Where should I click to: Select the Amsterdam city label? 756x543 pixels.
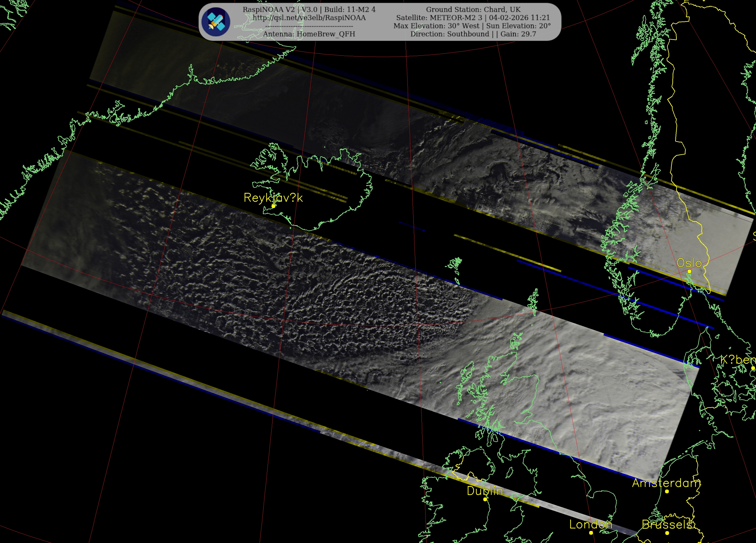pos(666,483)
